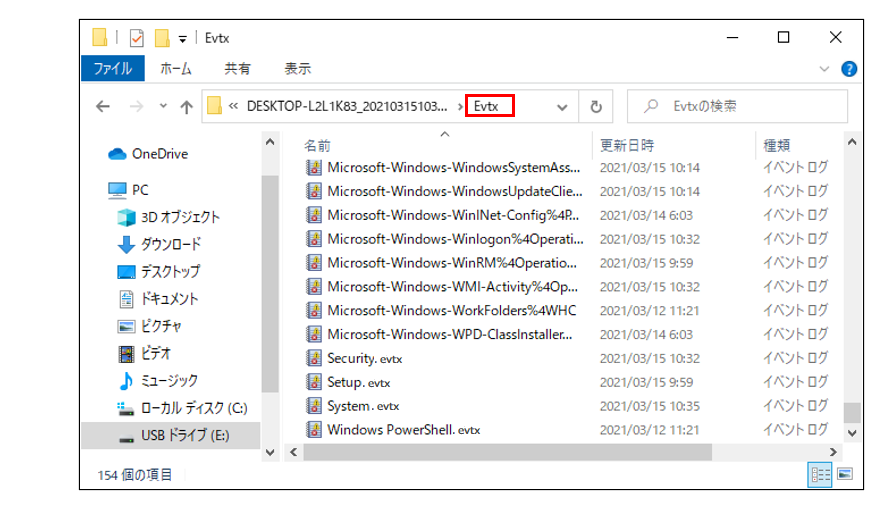Go up one folder level

pos(186,106)
